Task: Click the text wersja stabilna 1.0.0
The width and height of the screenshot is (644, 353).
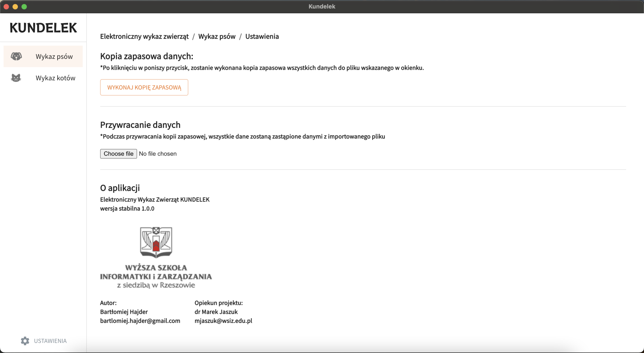Action: point(127,209)
